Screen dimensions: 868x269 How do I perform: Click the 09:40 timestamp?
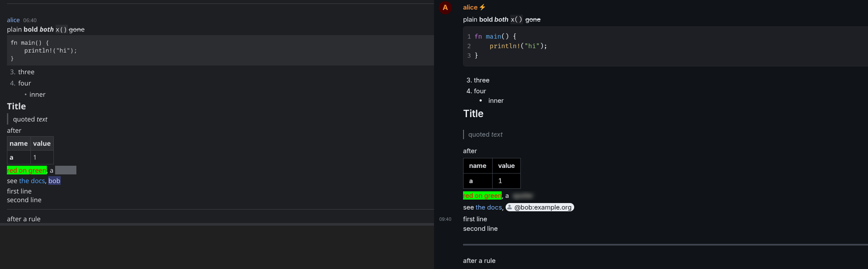tap(445, 219)
